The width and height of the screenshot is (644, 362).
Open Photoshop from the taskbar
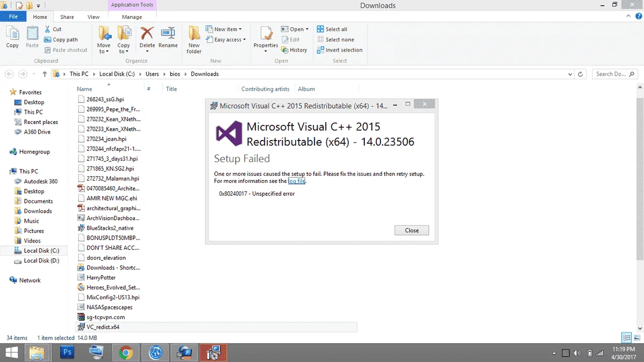tap(67, 352)
